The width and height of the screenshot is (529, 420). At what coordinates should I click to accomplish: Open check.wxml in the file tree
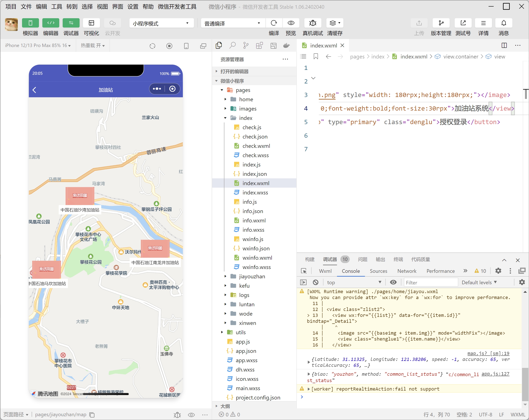[x=256, y=146]
